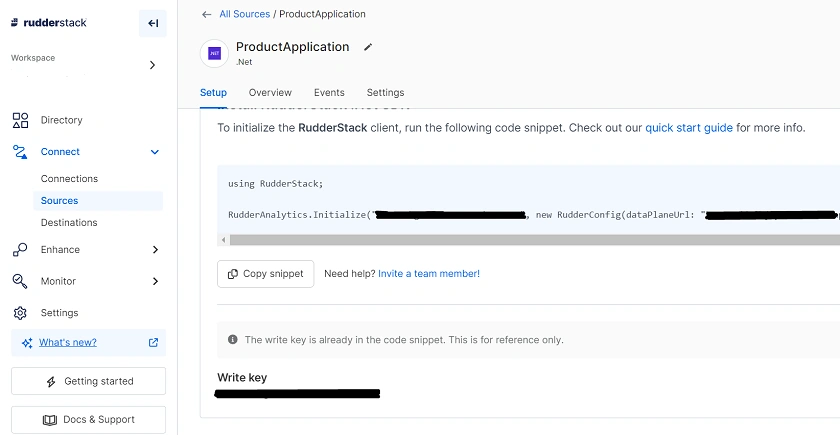Click the sparkle icon beside What's new
This screenshot has width=840, height=435.
coord(27,343)
